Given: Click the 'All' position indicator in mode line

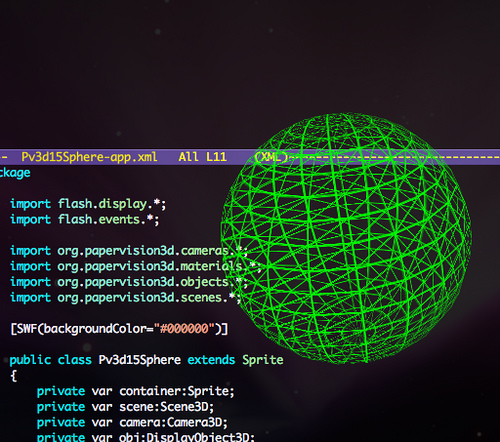Looking at the screenshot, I should (188, 157).
